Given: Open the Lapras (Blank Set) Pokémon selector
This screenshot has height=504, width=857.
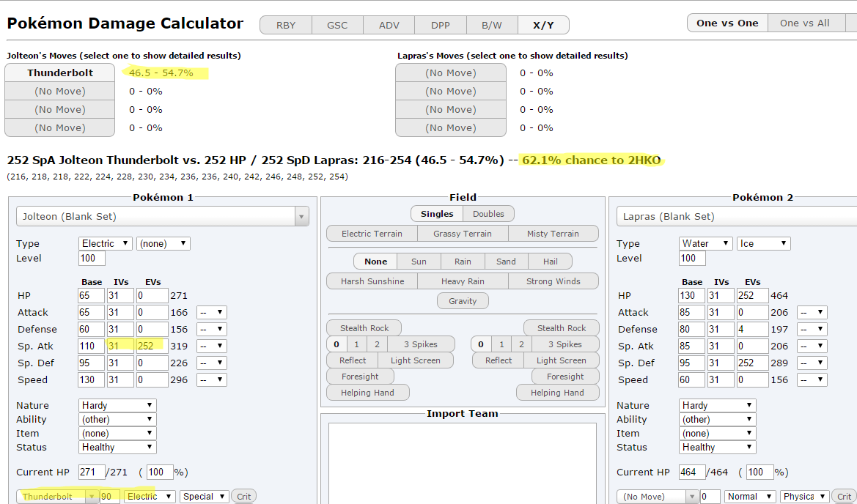Looking at the screenshot, I should pos(736,216).
